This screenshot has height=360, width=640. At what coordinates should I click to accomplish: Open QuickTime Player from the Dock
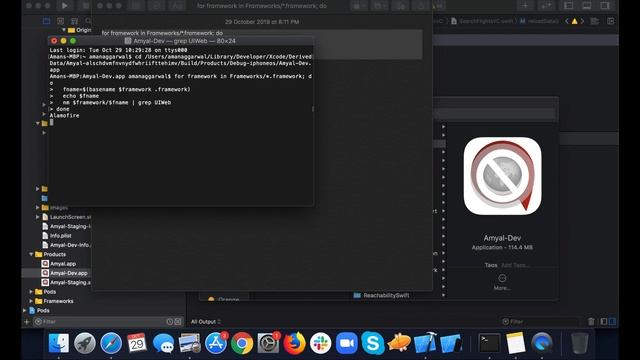coord(541,343)
